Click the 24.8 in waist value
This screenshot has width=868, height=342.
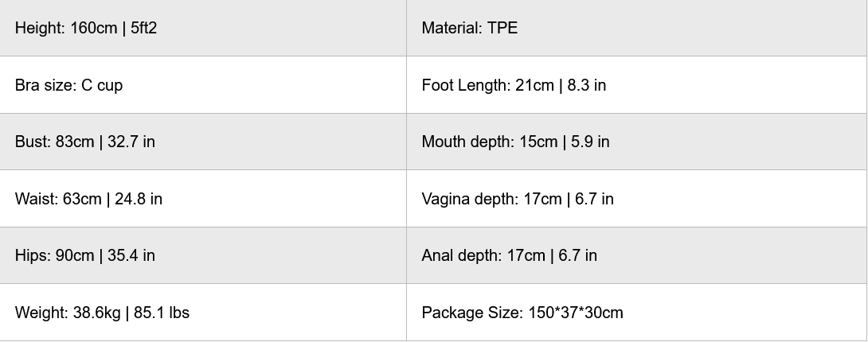point(139,199)
